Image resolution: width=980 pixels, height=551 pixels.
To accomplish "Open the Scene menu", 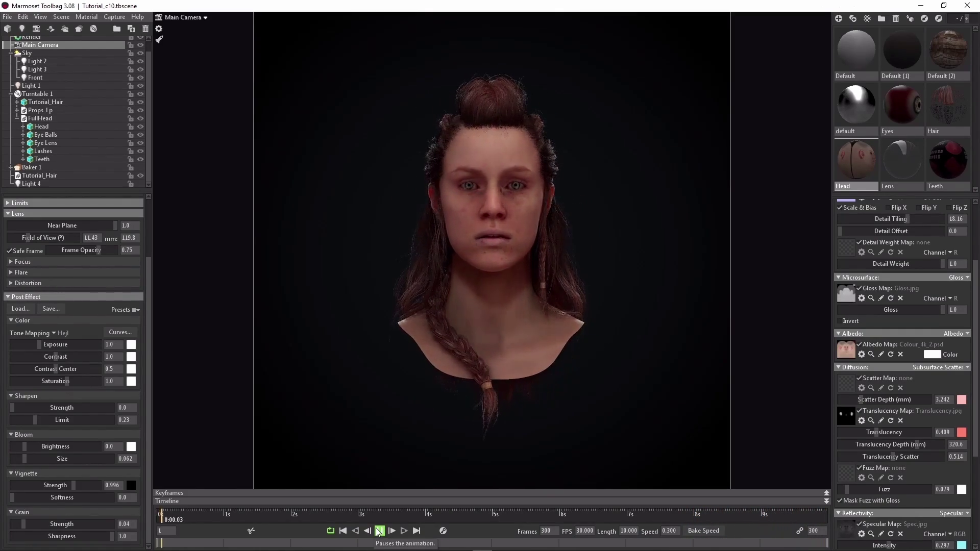I will [x=61, y=17].
